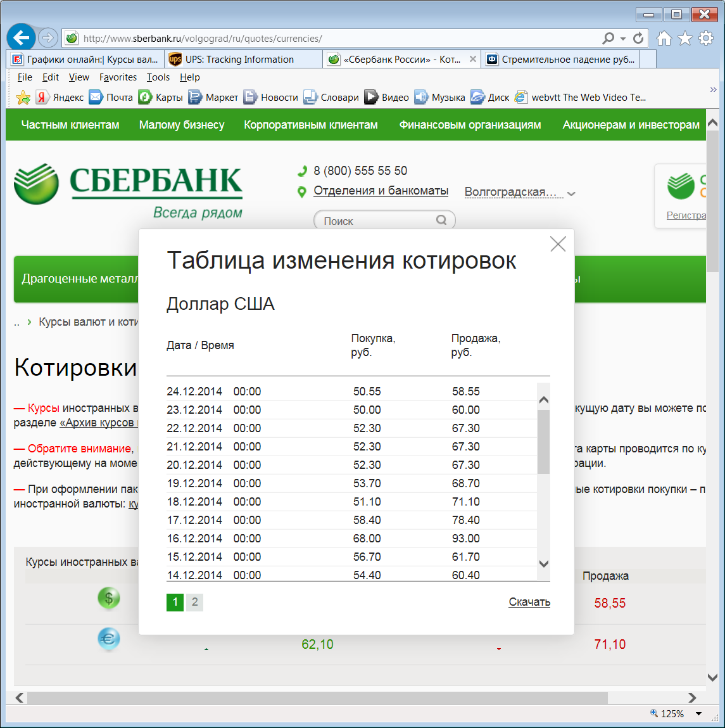Open Словари bookmark

click(331, 98)
